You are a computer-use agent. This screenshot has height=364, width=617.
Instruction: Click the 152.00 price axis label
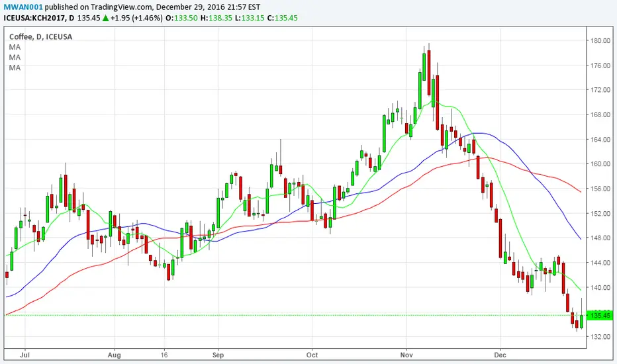[x=600, y=213]
